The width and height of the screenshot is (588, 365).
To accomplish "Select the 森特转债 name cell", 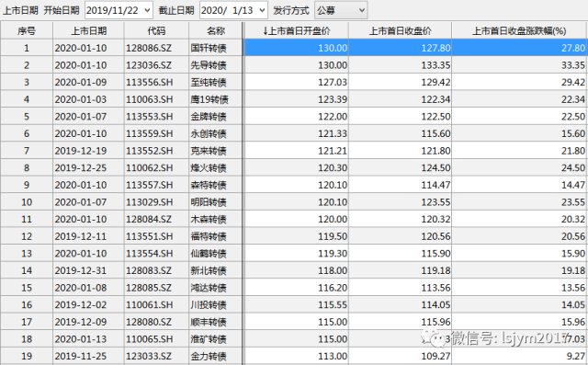I will pyautogui.click(x=216, y=185).
